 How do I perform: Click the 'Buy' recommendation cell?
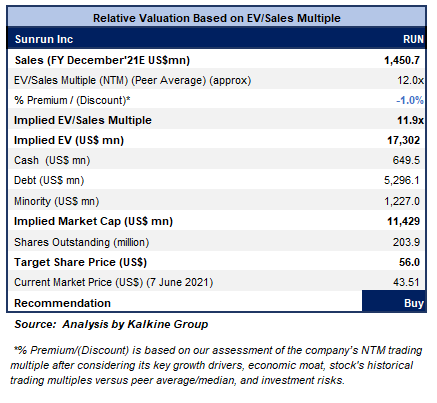pos(393,301)
